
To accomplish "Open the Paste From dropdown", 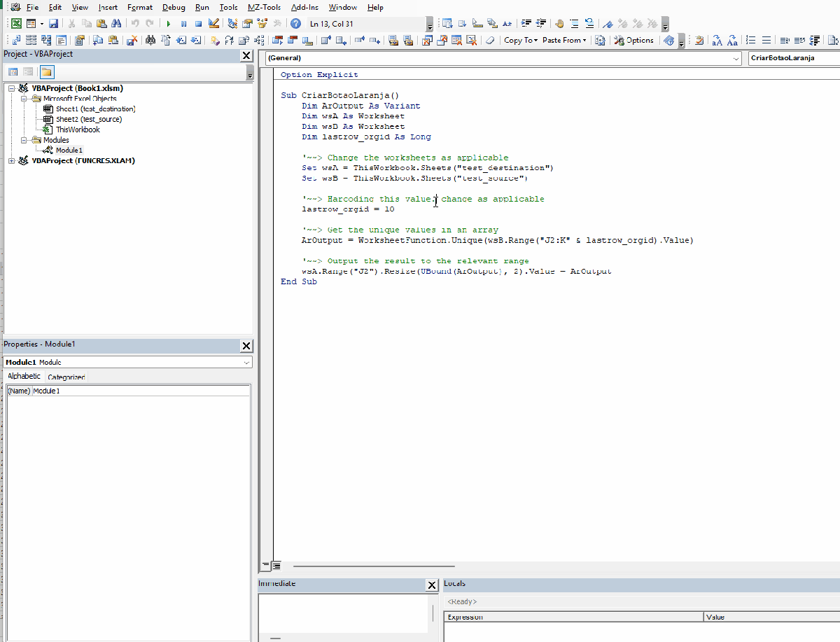I will coord(564,41).
